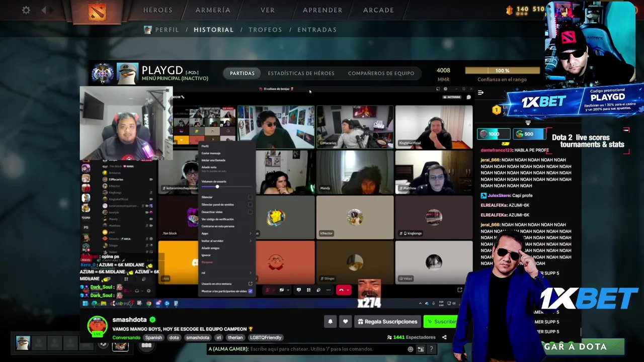Image resolution: width=644 pixels, height=362 pixels.
Task: Expand the rol submenu
Action: point(226,273)
